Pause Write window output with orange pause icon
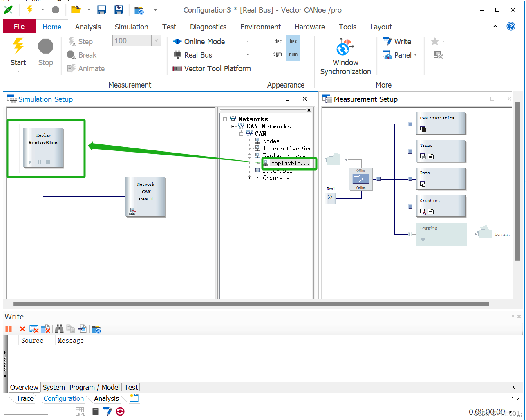This screenshot has height=420, width=526. click(9, 329)
